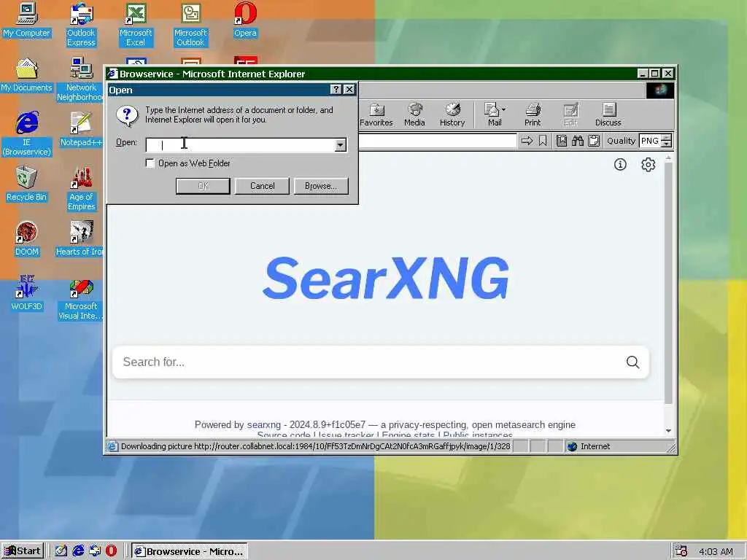Select the Network Neighborhood desktop icon

(x=80, y=79)
